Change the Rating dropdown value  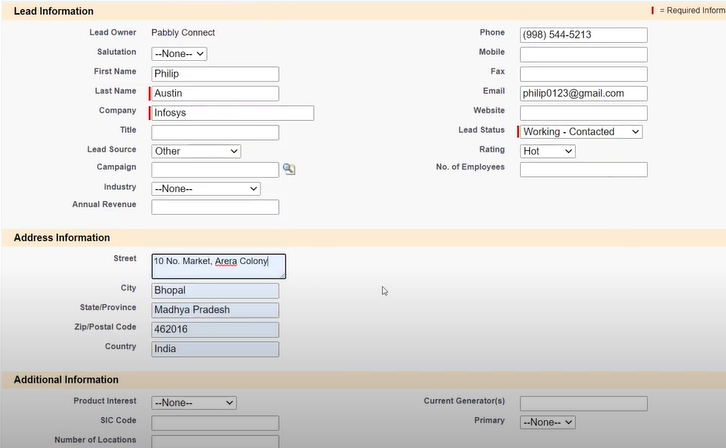tap(548, 151)
